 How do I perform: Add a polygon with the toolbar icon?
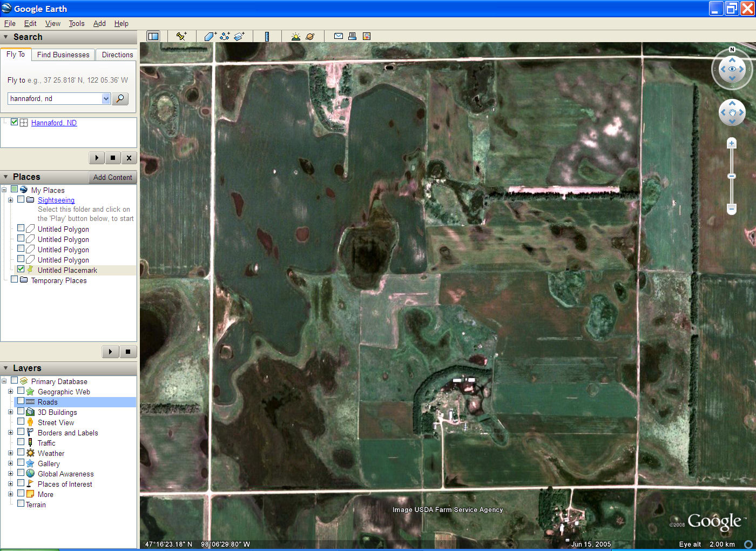(x=210, y=36)
